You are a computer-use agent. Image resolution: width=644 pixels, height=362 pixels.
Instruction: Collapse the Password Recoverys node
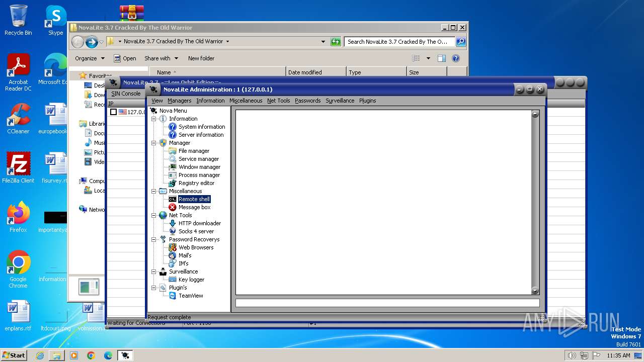(154, 239)
